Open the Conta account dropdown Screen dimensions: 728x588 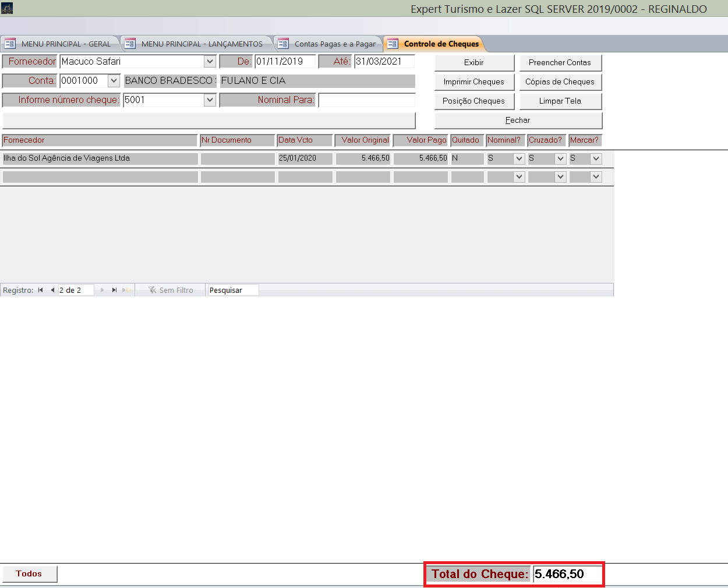click(114, 81)
